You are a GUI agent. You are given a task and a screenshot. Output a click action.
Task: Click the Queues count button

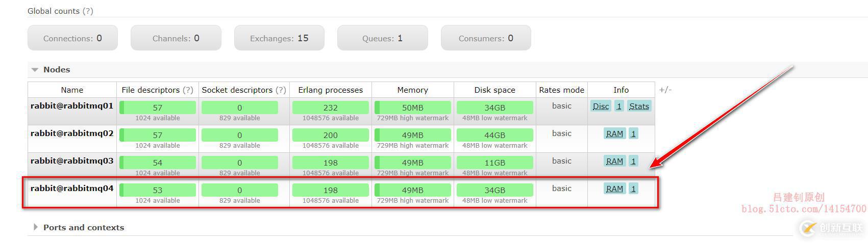(x=382, y=38)
